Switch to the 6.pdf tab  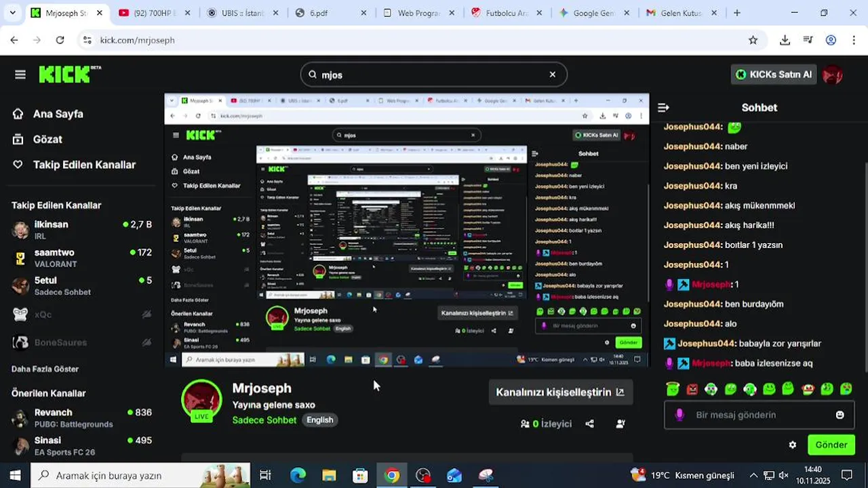tap(331, 13)
